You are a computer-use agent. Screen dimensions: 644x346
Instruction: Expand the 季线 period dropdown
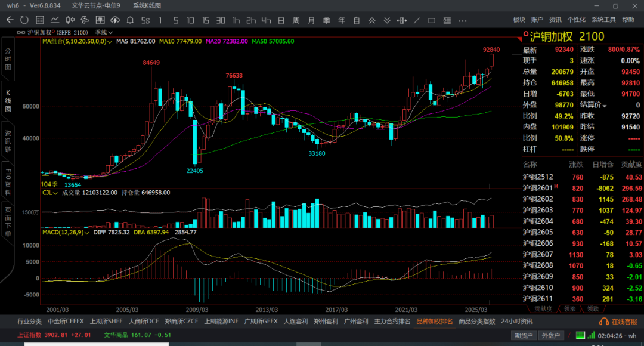coord(112,32)
